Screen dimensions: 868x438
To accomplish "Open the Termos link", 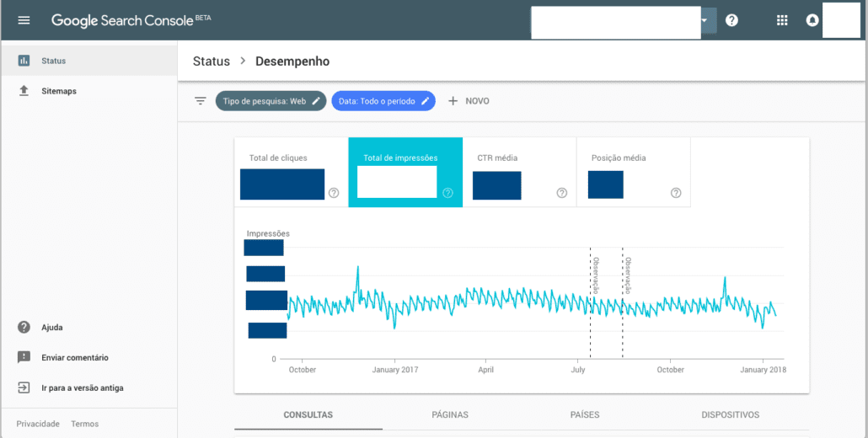I will tap(85, 424).
